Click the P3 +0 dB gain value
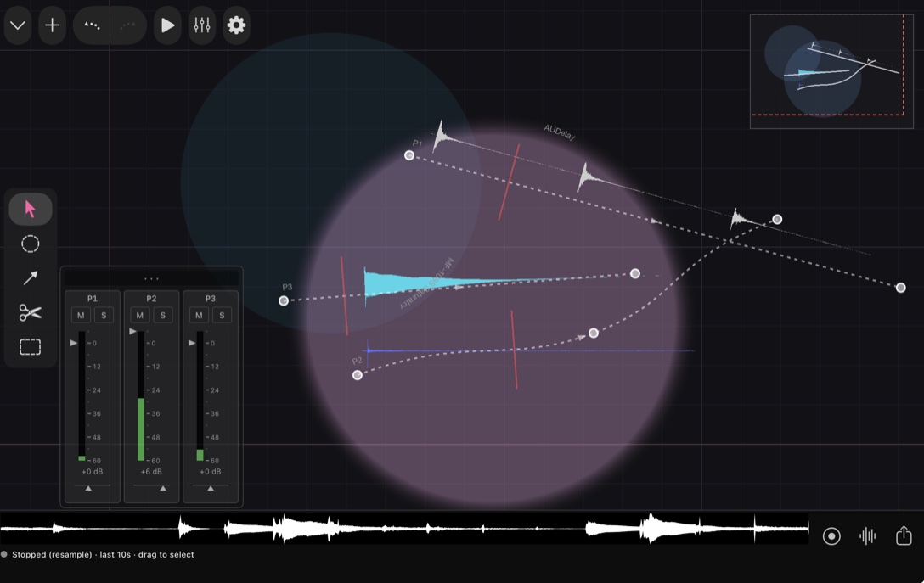Viewport: 924px width, 583px height. [210, 472]
